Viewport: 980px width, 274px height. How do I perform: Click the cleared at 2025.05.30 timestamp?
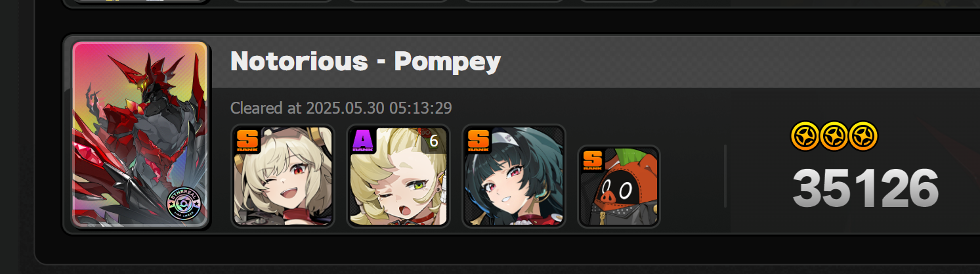click(341, 107)
